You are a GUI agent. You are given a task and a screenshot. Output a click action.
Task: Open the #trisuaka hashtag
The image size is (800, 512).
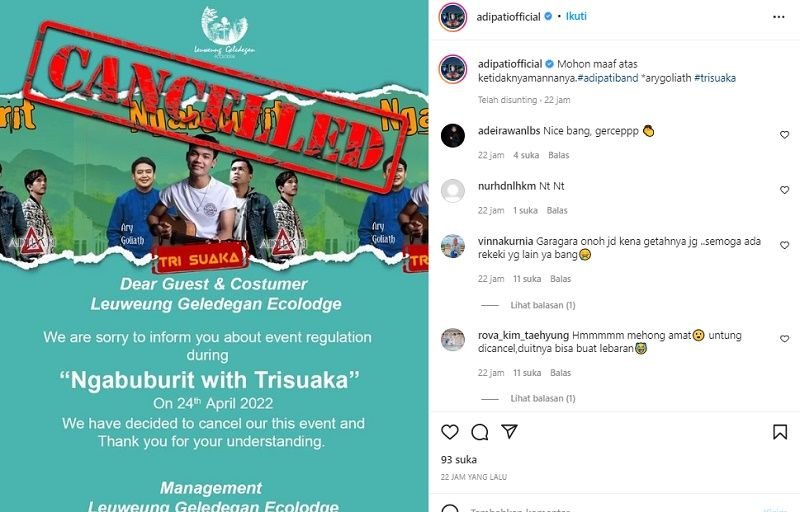(x=715, y=78)
